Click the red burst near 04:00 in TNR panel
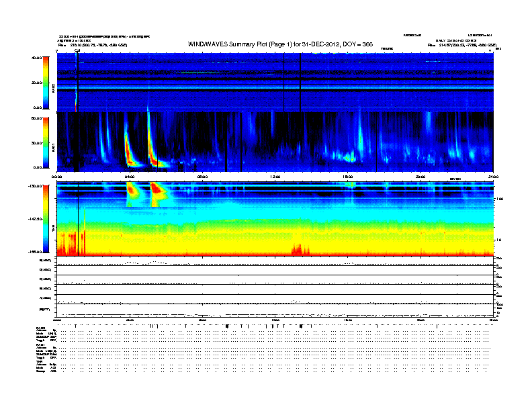Screen dimensions: 532x411 (x=132, y=191)
